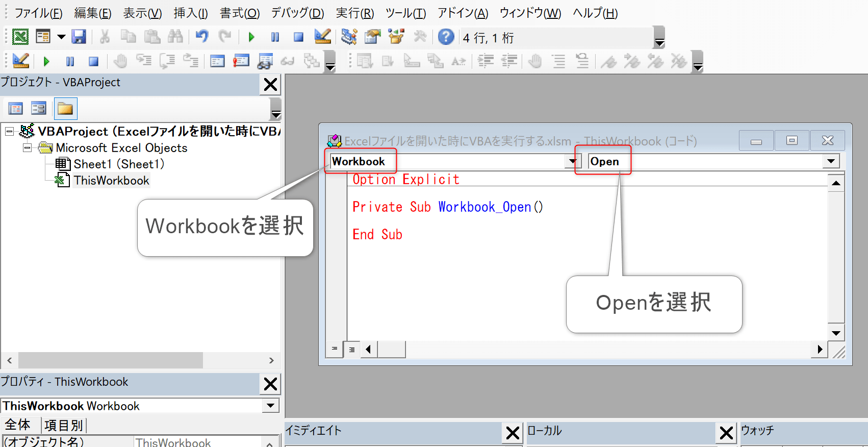Switch to the 項目別 properties tab
Viewport: 868px width, 447px height.
click(x=63, y=425)
